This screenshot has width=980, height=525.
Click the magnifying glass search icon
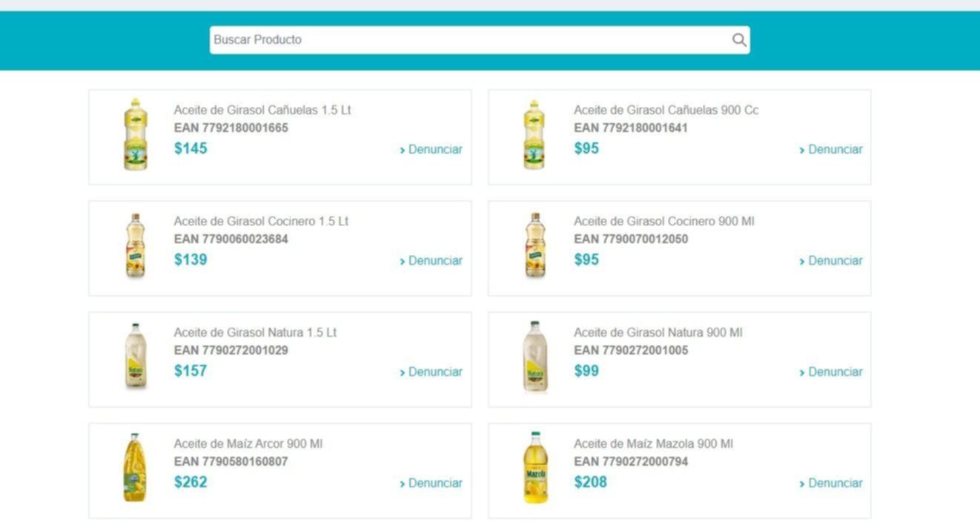(x=738, y=40)
